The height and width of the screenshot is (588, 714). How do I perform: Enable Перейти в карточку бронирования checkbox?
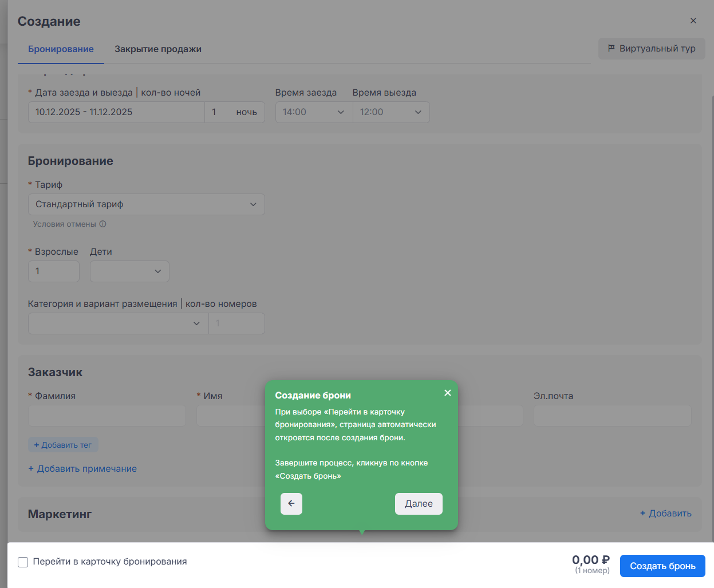[x=23, y=562]
